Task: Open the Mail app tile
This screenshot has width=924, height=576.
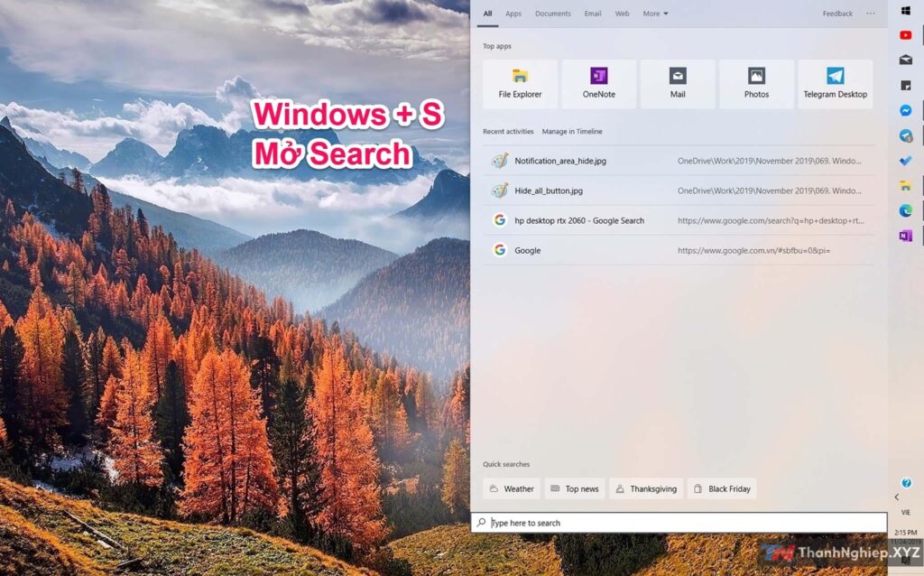Action: tap(678, 84)
